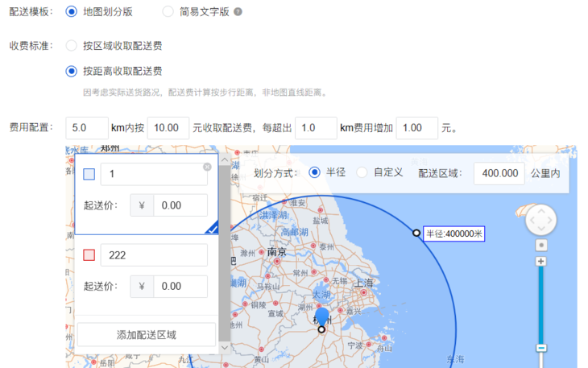Edit the 400.000 公里 delivery radius field
This screenshot has height=368, width=588.
[499, 173]
